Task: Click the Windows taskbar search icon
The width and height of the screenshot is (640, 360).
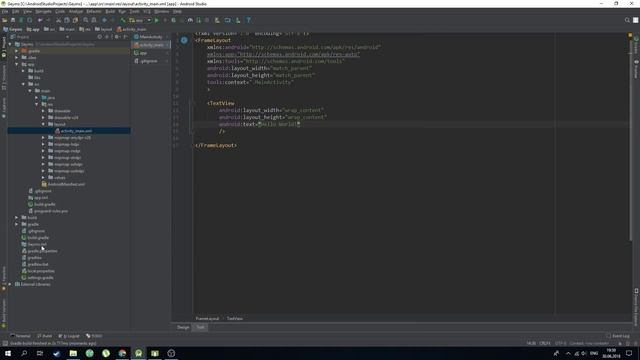Action: coord(24,353)
